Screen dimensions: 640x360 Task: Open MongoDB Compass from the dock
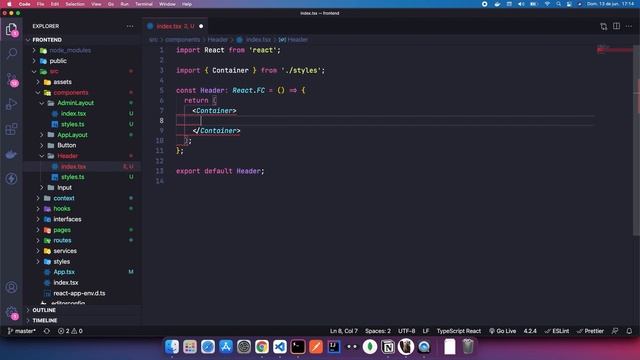(370, 347)
